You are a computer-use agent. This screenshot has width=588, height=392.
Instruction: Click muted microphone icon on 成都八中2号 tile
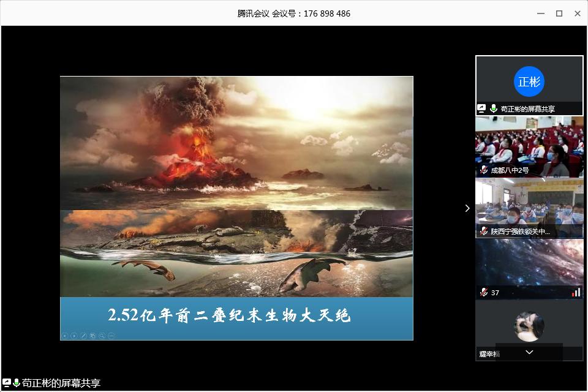click(x=484, y=170)
